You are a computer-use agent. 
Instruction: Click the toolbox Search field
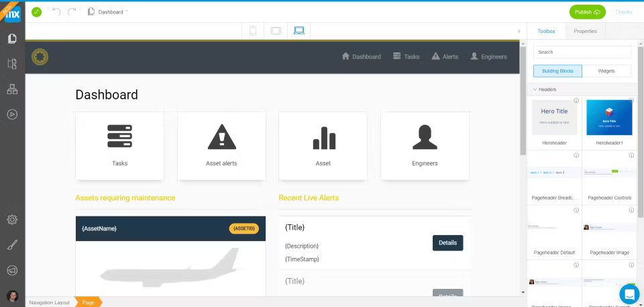[583, 52]
